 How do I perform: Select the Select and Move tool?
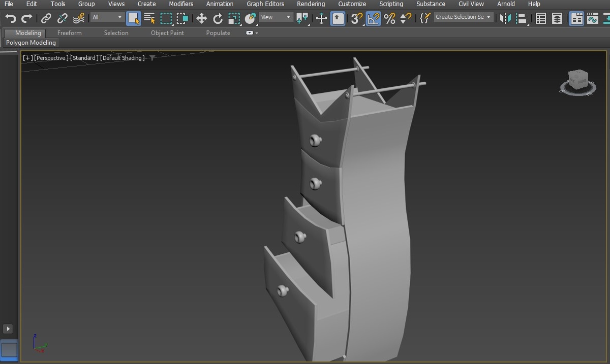pos(201,19)
